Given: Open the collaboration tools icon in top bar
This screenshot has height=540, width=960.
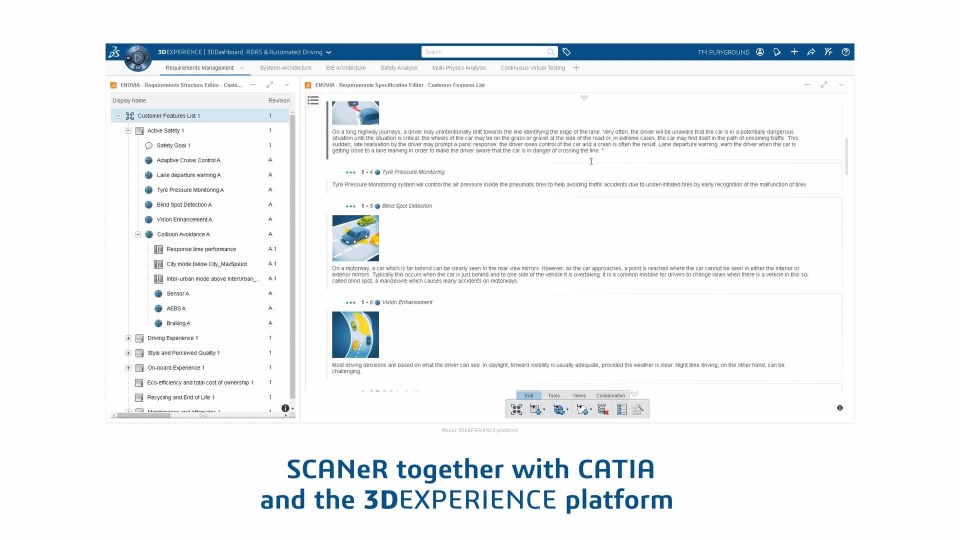Looking at the screenshot, I should click(x=828, y=52).
